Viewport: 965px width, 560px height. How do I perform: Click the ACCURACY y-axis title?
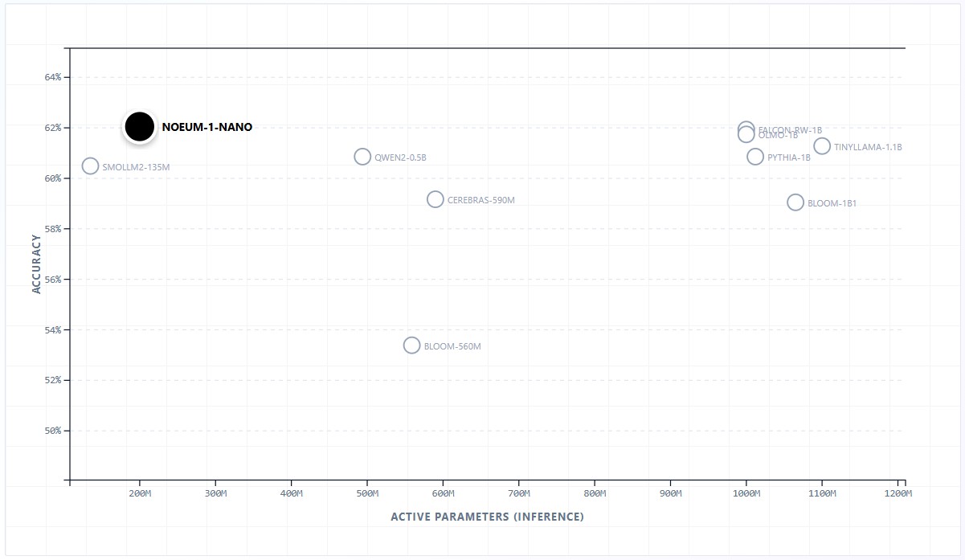tap(36, 264)
